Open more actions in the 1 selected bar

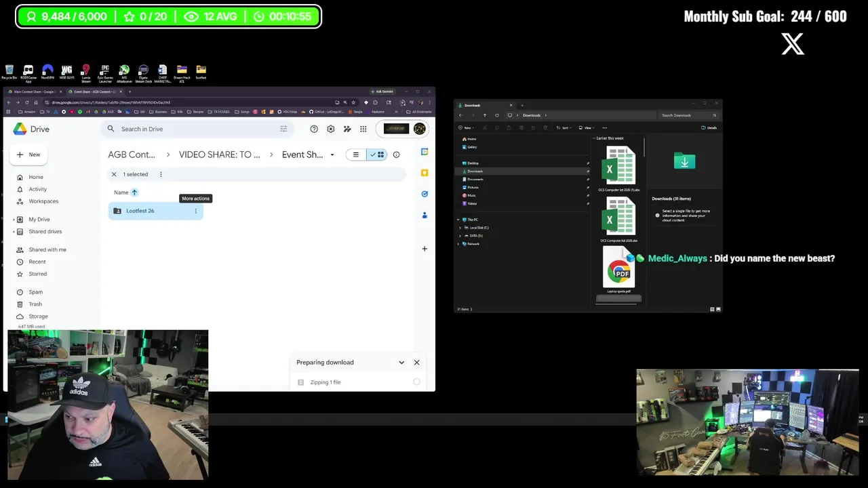pyautogui.click(x=161, y=174)
